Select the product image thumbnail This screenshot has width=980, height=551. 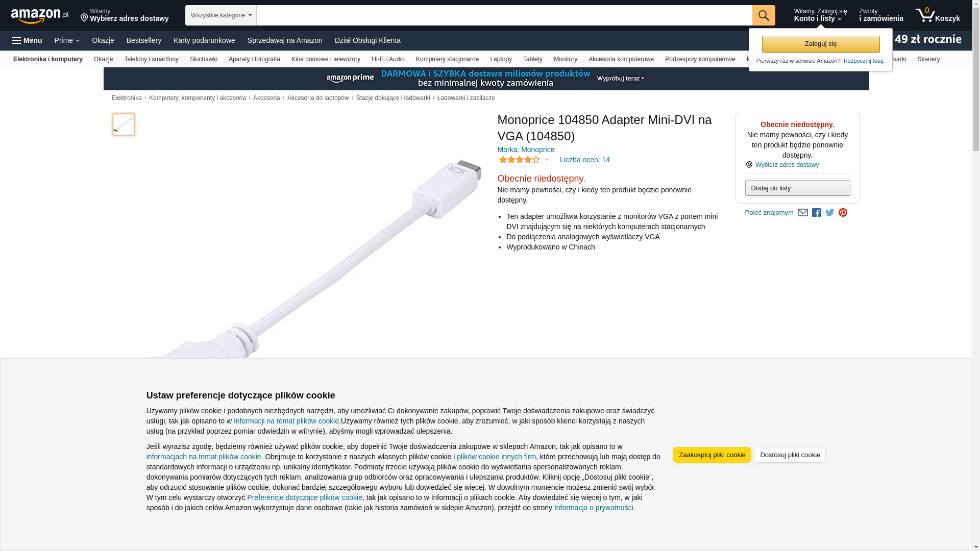pos(124,124)
